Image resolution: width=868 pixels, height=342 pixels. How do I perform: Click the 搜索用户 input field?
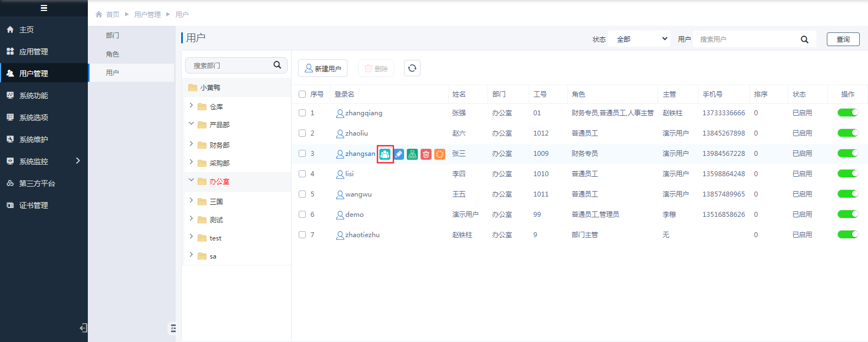point(747,39)
